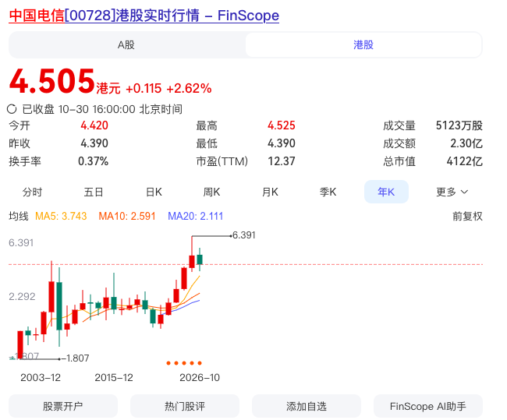Click the refresh circle icon beside 已收盘
507x420 pixels.
(x=12, y=109)
